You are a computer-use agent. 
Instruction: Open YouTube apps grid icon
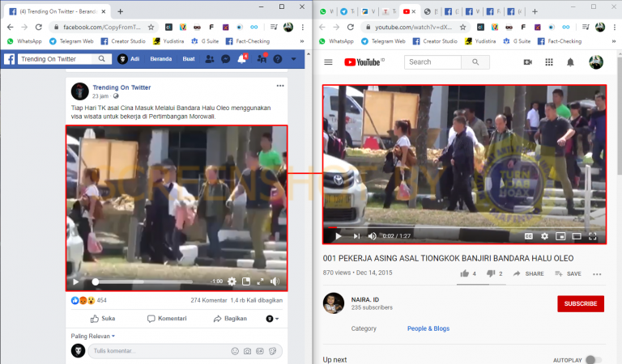pyautogui.click(x=549, y=62)
